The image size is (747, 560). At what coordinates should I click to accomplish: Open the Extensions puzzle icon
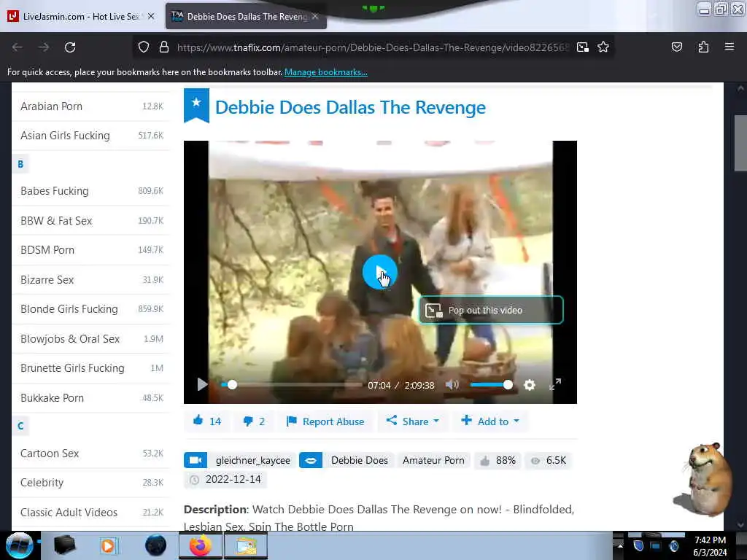coord(703,47)
